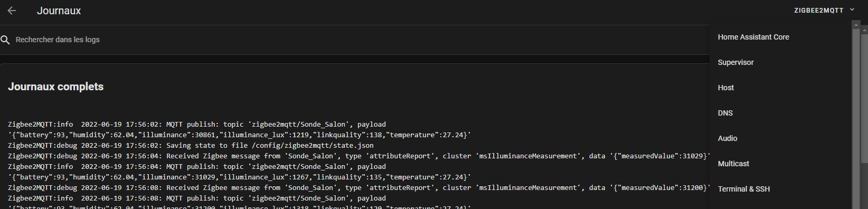The width and height of the screenshot is (868, 209).
Task: Open the ZIGBEE2MQTT log source selector
Action: (x=824, y=11)
